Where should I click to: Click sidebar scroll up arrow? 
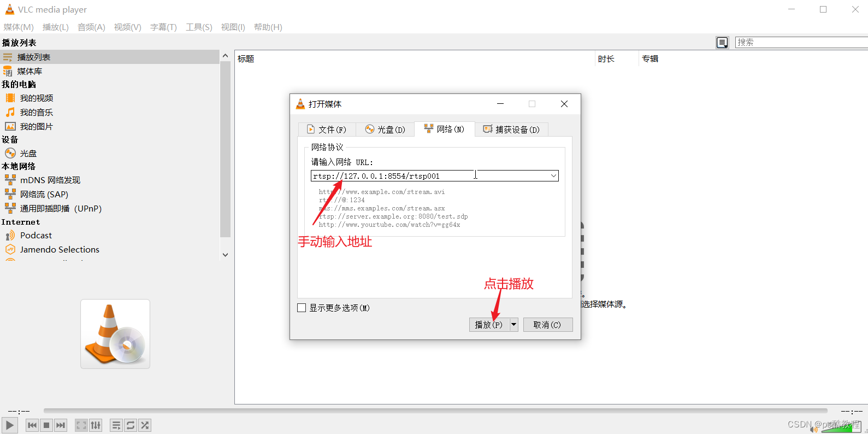tap(225, 56)
